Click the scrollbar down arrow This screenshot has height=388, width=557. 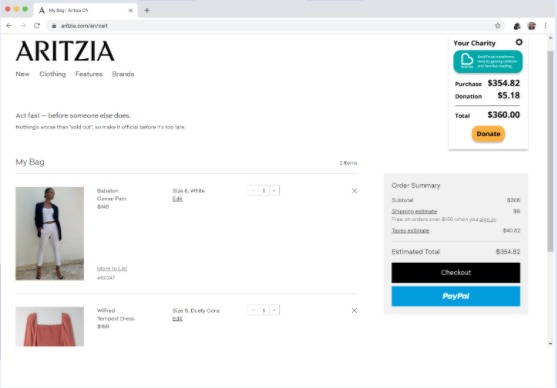[x=550, y=344]
